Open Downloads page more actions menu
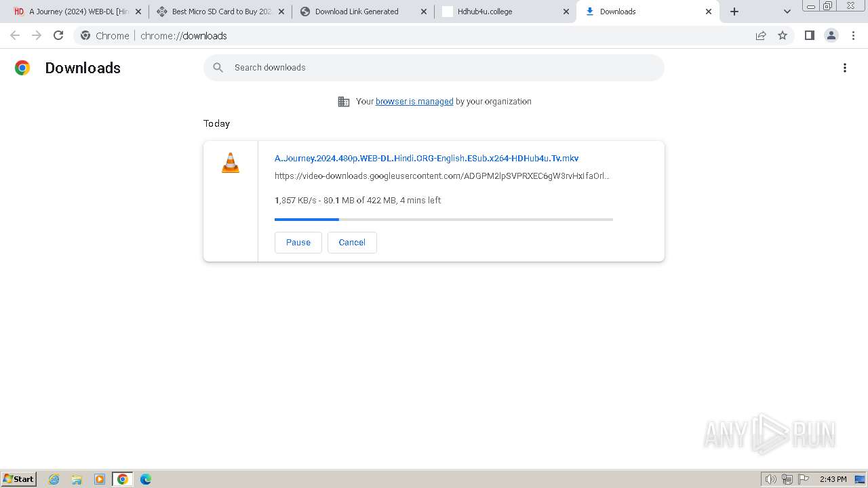 [845, 68]
